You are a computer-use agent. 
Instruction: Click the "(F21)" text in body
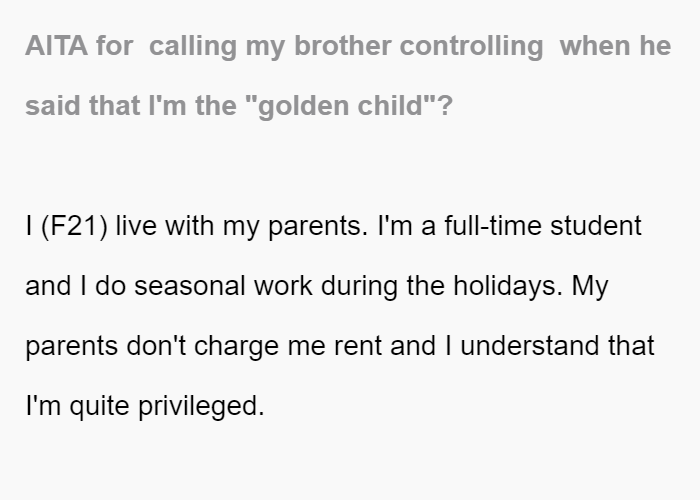[x=74, y=226]
